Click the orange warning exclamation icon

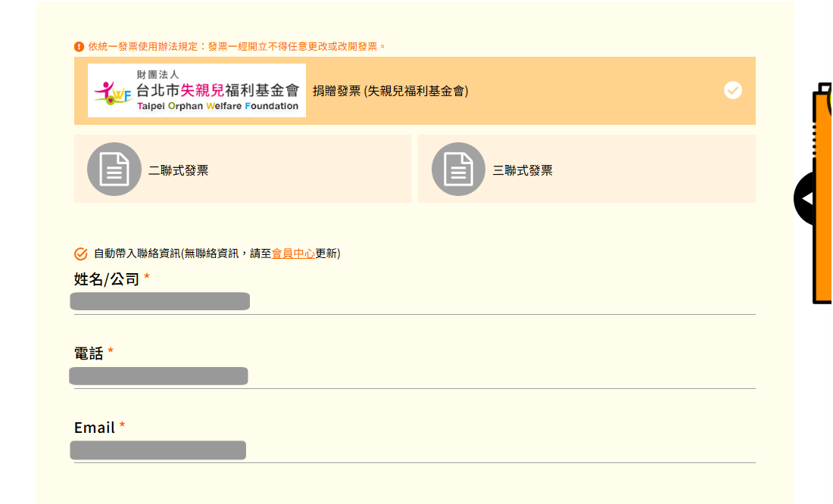(x=80, y=47)
